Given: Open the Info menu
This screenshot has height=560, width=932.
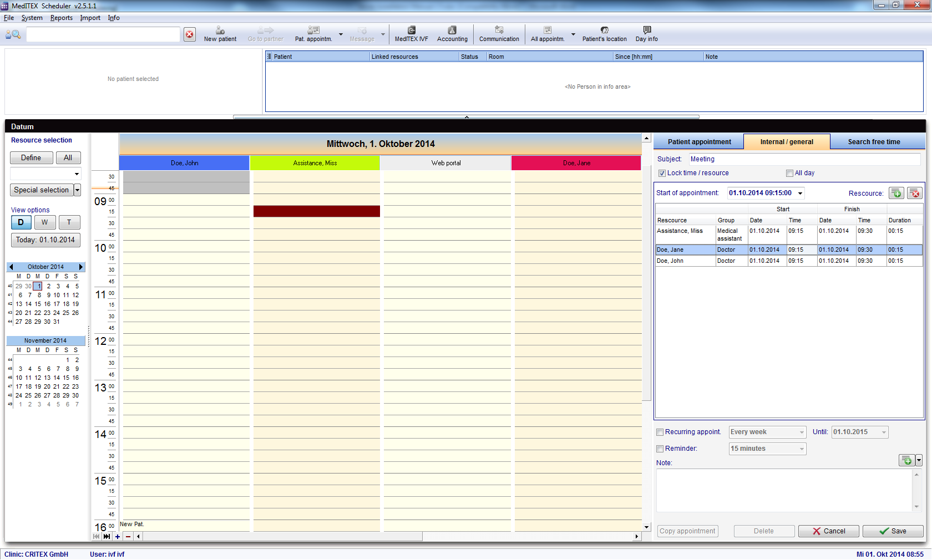Looking at the screenshot, I should point(114,18).
